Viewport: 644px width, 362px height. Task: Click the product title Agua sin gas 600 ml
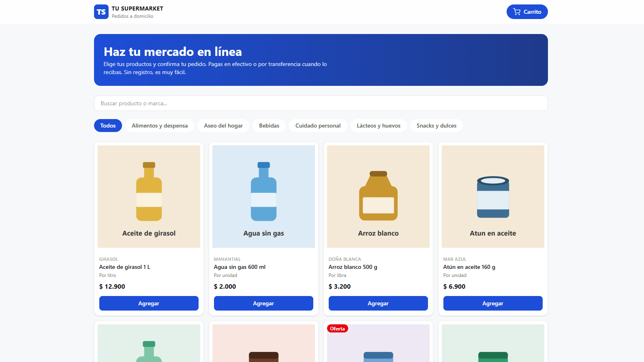[x=240, y=267]
